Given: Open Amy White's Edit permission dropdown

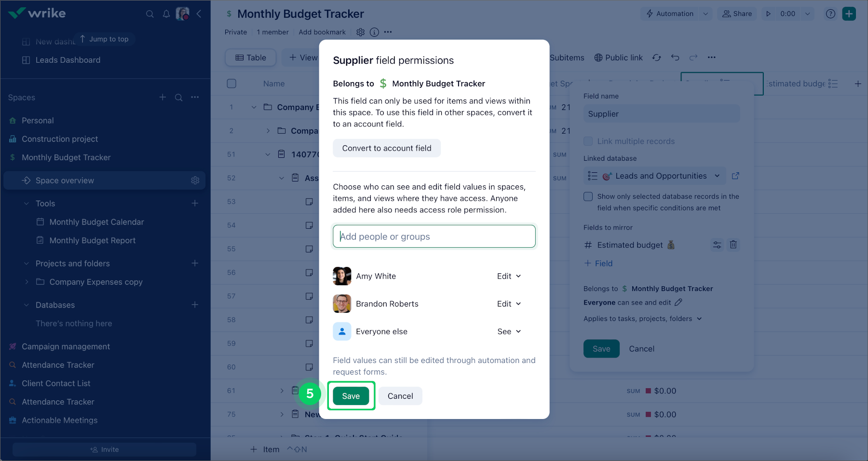Looking at the screenshot, I should point(509,276).
